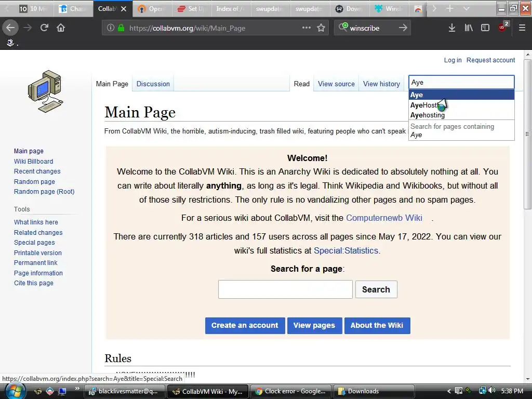Image resolution: width=532 pixels, height=399 pixels.
Task: Bookmark this page with the star icon
Action: (x=321, y=28)
